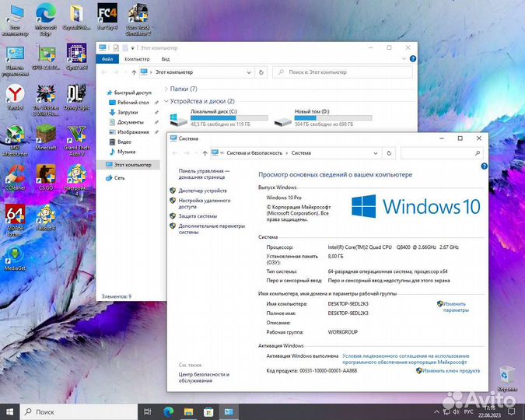Open the Dying Light desktop icon
This screenshot has width=525, height=420.
tap(77, 97)
